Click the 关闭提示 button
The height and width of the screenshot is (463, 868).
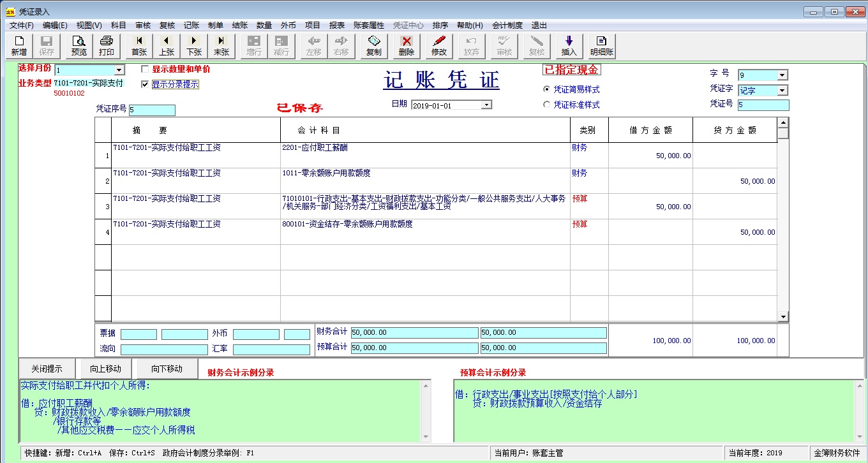(x=47, y=369)
